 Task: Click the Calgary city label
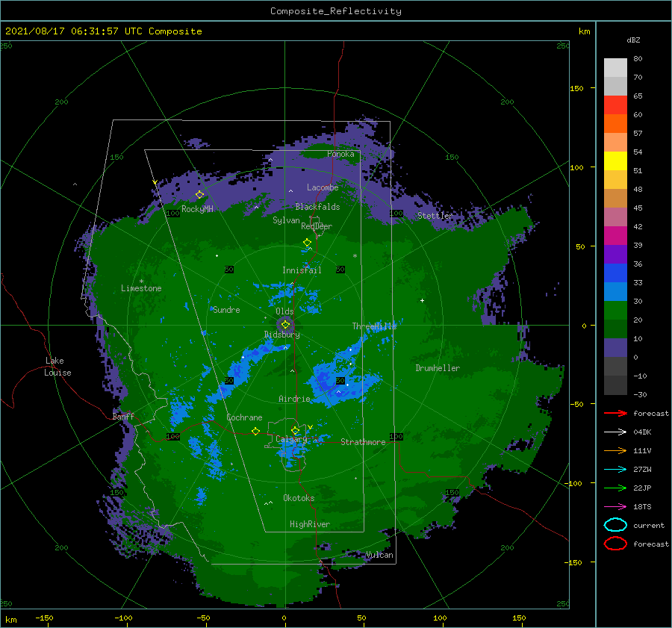[x=291, y=439]
